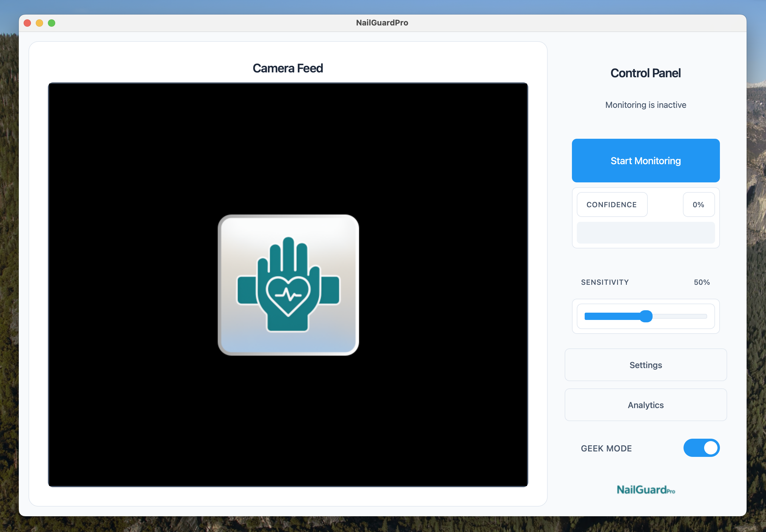Open the Settings panel
The height and width of the screenshot is (532, 766).
coord(646,365)
